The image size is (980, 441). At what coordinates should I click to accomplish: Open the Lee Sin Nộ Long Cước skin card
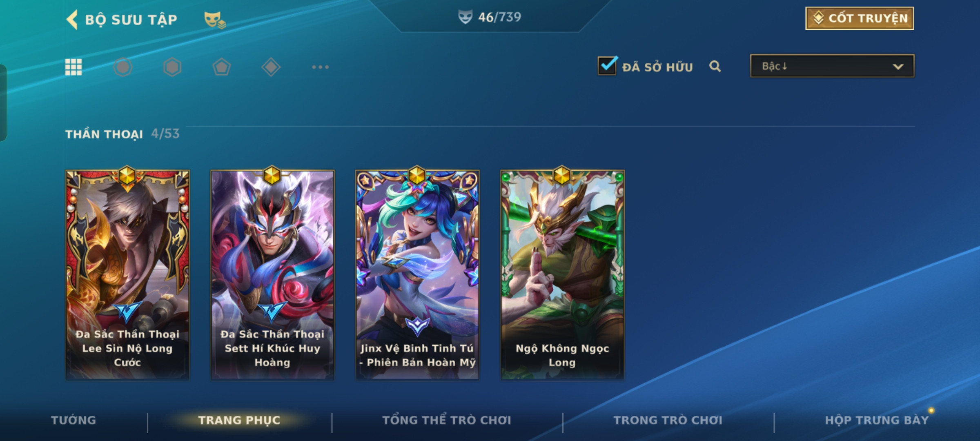tap(127, 275)
